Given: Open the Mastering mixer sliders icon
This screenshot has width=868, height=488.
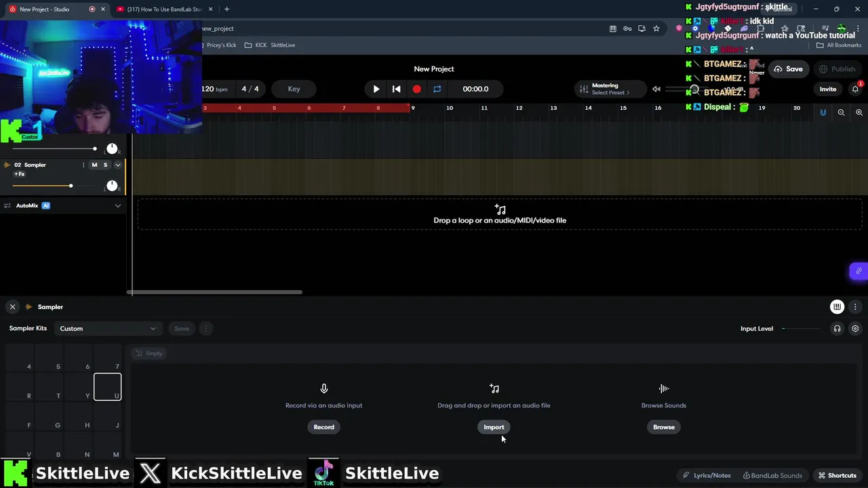Looking at the screenshot, I should 584,89.
